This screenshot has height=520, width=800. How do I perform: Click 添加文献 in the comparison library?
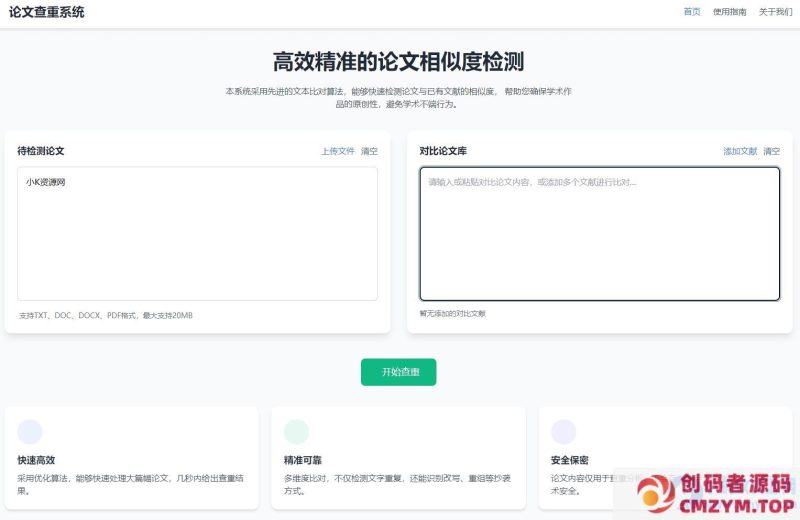(740, 151)
